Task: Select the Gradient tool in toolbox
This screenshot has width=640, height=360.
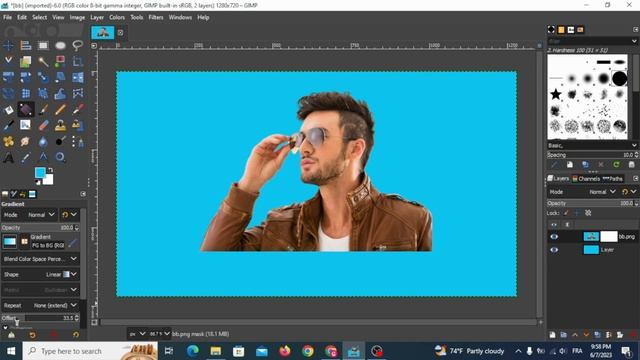Action: click(26, 109)
